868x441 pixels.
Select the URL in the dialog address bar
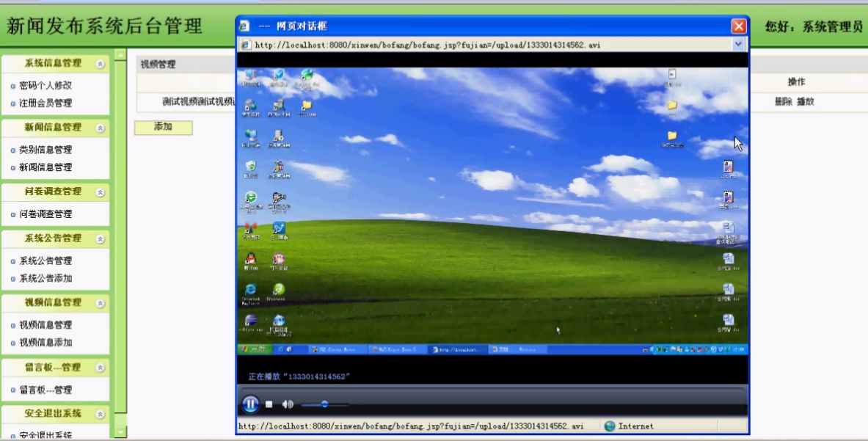pos(427,45)
